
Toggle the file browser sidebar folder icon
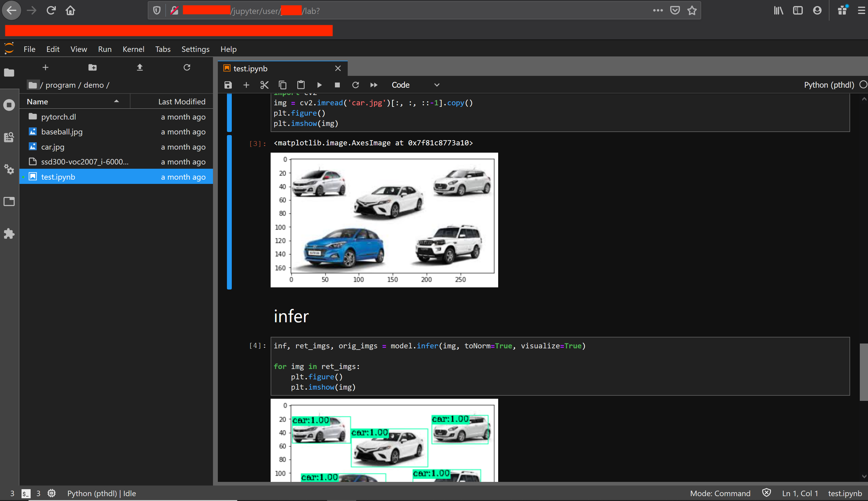tap(9, 73)
